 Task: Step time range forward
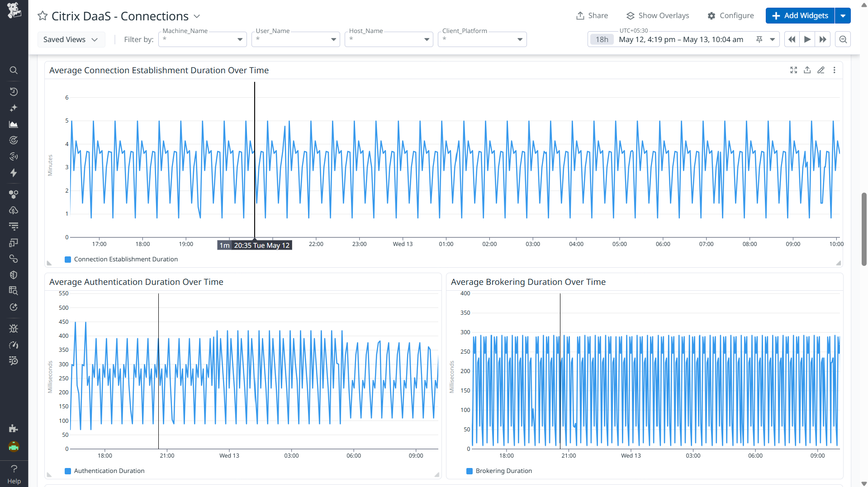[x=823, y=39]
